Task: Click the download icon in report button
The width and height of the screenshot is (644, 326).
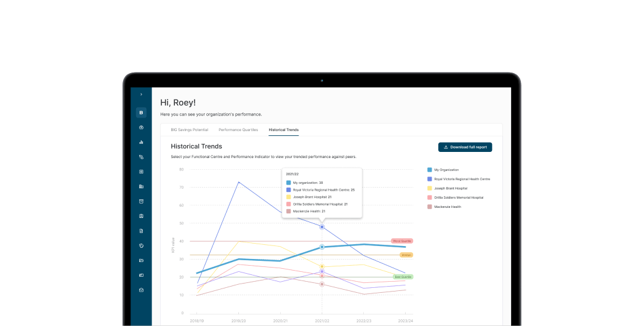Action: click(446, 147)
